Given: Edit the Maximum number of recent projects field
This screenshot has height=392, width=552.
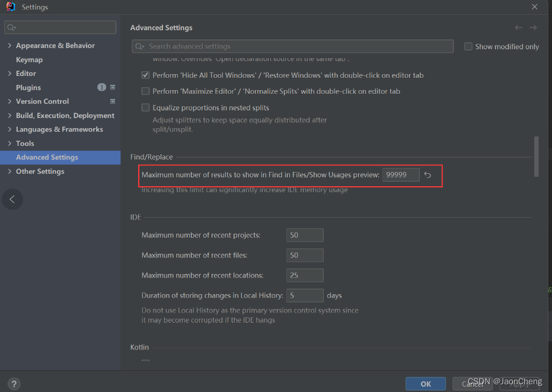Looking at the screenshot, I should tap(305, 235).
